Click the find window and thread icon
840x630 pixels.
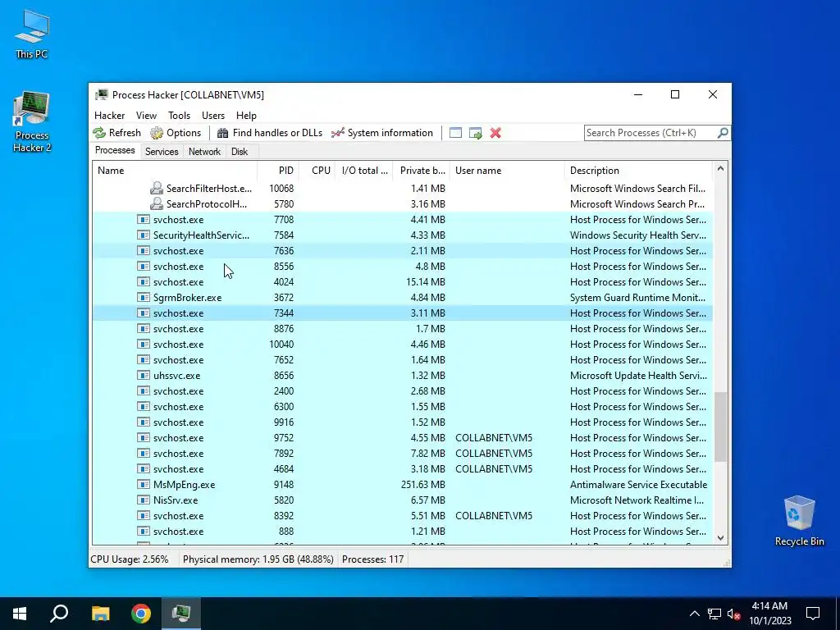point(475,133)
